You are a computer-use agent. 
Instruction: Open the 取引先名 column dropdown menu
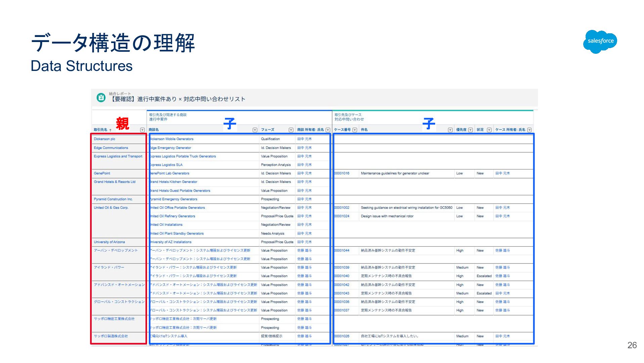(142, 130)
